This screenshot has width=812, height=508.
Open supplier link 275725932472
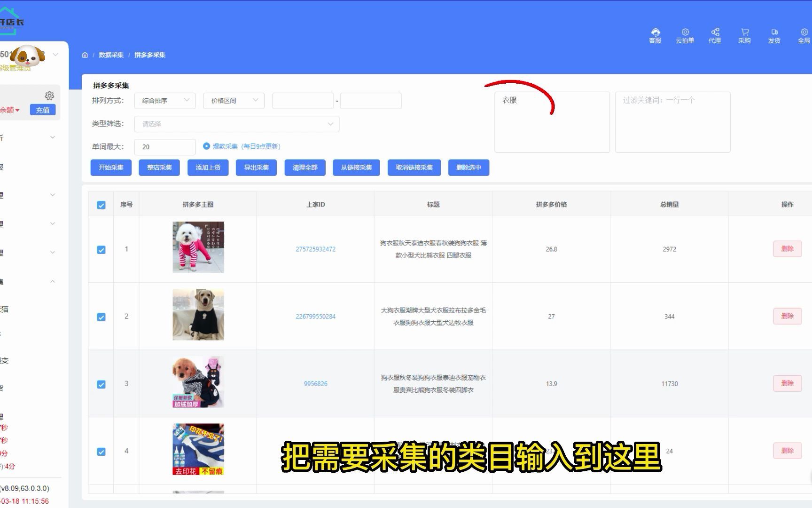tap(315, 249)
